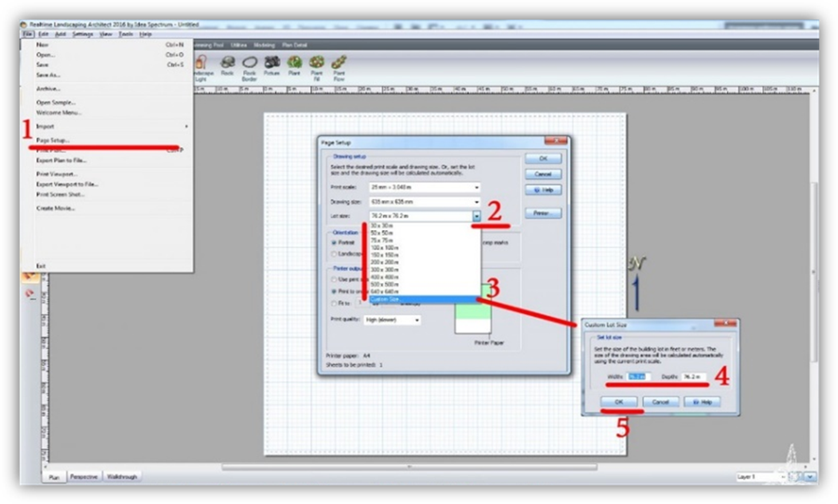
Task: Open the Add menu
Action: (61, 34)
